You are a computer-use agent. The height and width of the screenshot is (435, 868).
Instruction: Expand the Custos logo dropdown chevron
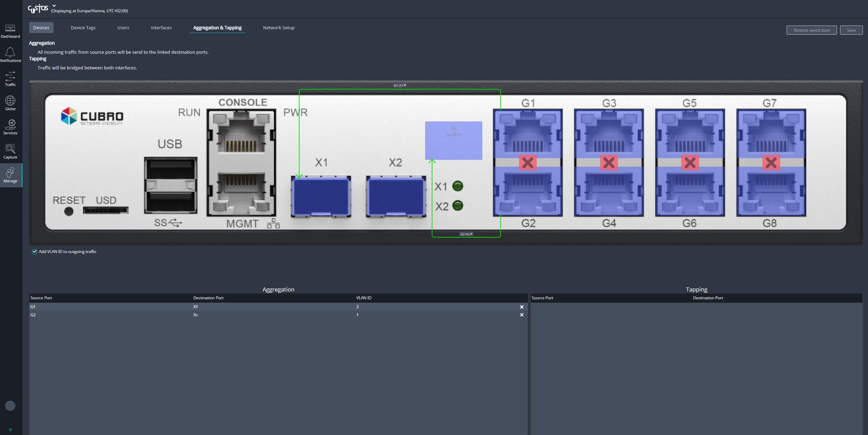click(x=54, y=5)
